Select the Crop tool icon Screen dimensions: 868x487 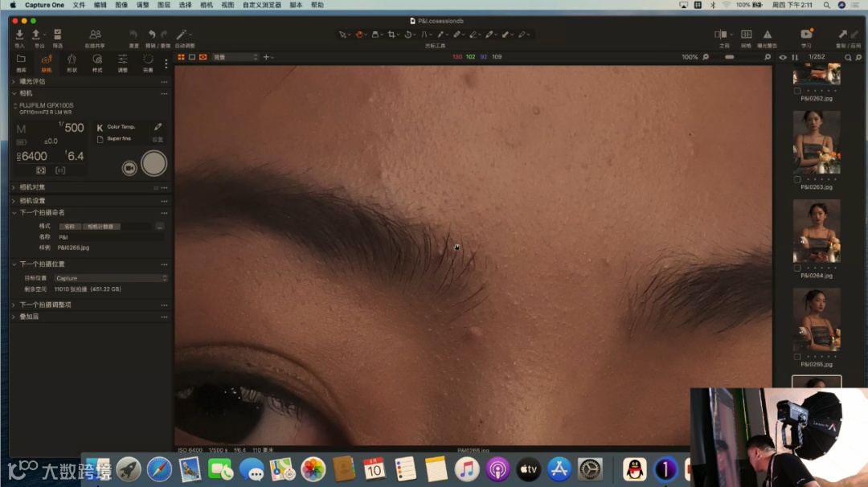point(391,35)
